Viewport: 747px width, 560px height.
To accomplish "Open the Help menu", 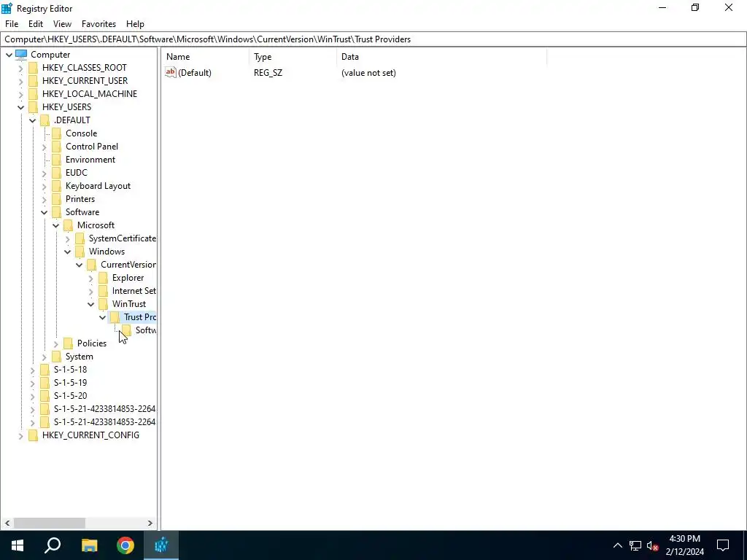I will coord(135,24).
